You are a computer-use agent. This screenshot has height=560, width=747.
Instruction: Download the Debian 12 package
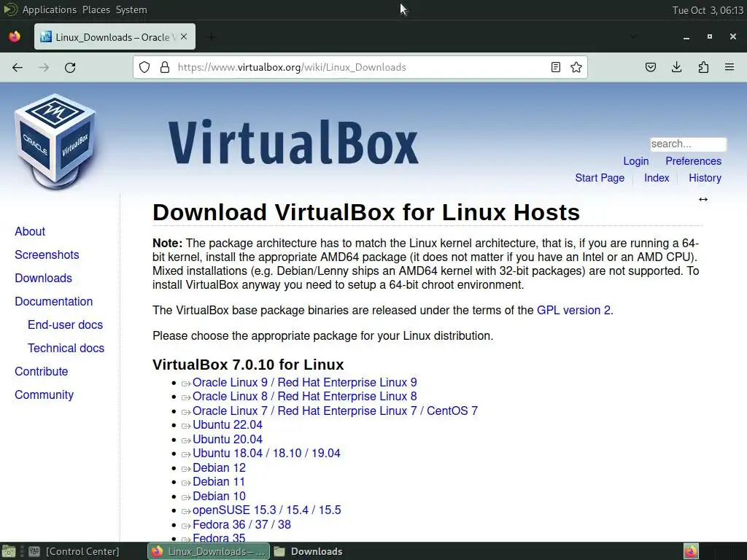pos(219,468)
